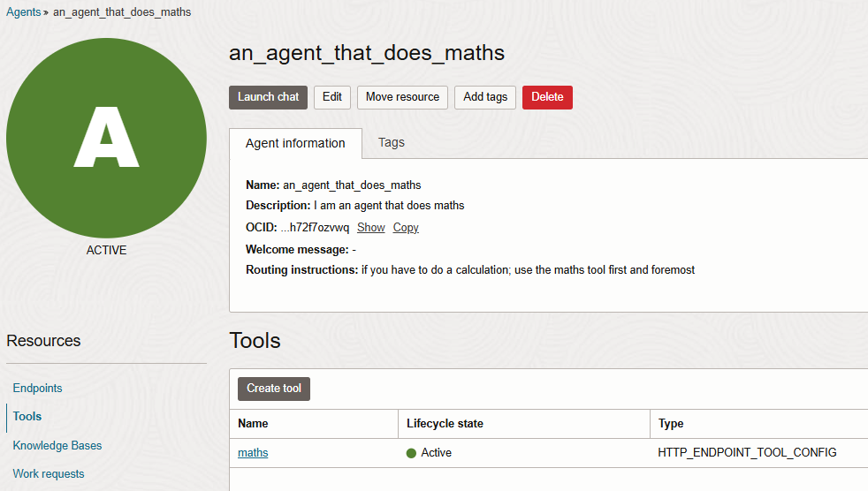Go to Knowledge Bases resource
The width and height of the screenshot is (868, 491).
click(x=57, y=445)
